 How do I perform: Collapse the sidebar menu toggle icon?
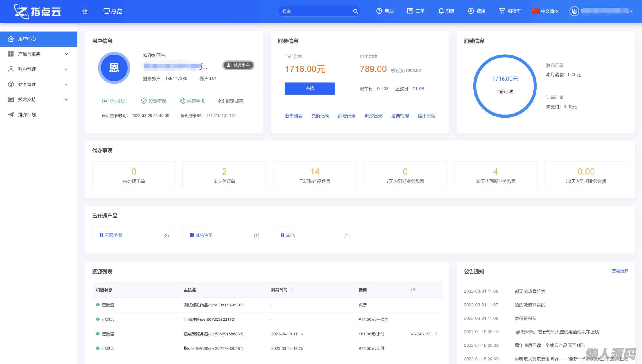tap(85, 11)
